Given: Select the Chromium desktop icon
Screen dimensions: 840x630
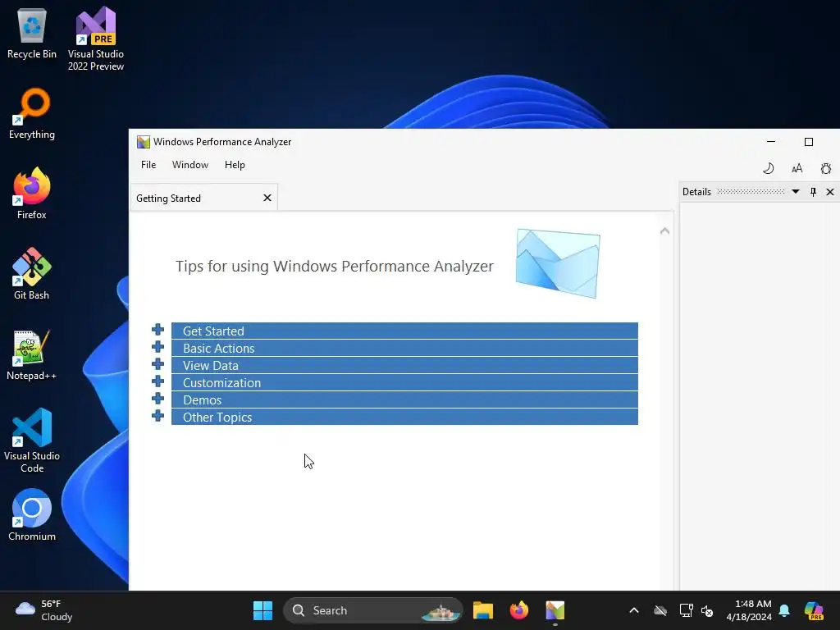Looking at the screenshot, I should [32, 515].
